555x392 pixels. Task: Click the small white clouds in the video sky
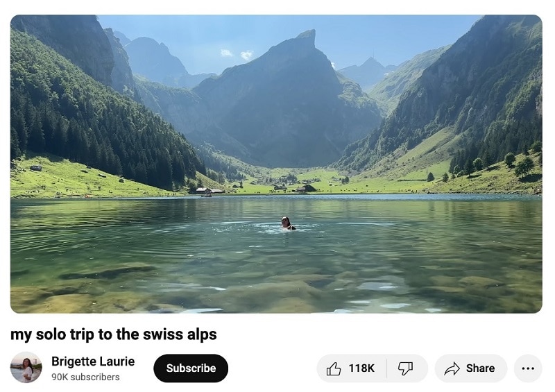point(237,54)
